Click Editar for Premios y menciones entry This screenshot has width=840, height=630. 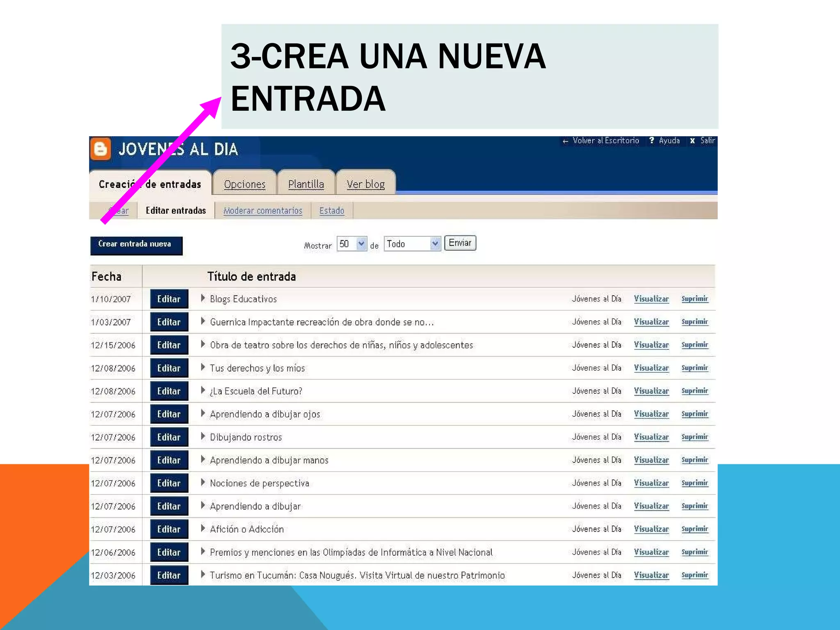tap(169, 552)
